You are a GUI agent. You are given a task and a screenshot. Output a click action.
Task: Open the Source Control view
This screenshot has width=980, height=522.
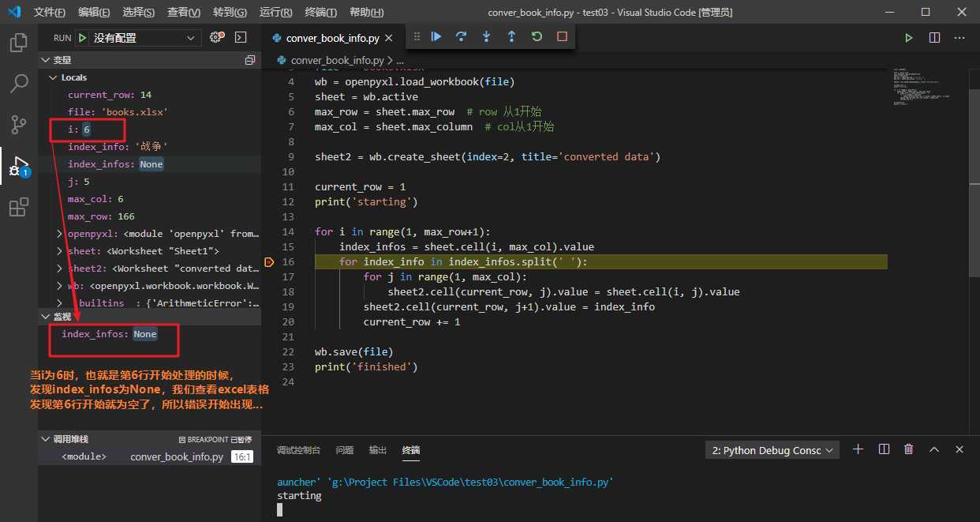coord(18,125)
